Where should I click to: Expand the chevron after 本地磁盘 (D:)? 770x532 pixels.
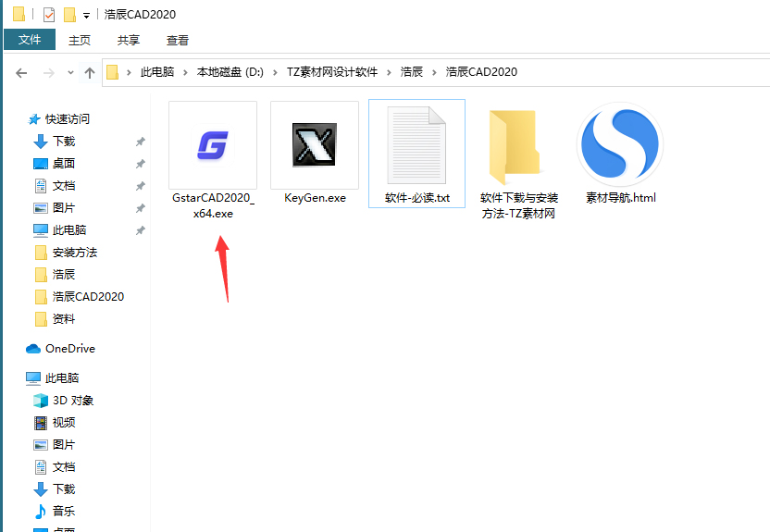[x=275, y=73]
